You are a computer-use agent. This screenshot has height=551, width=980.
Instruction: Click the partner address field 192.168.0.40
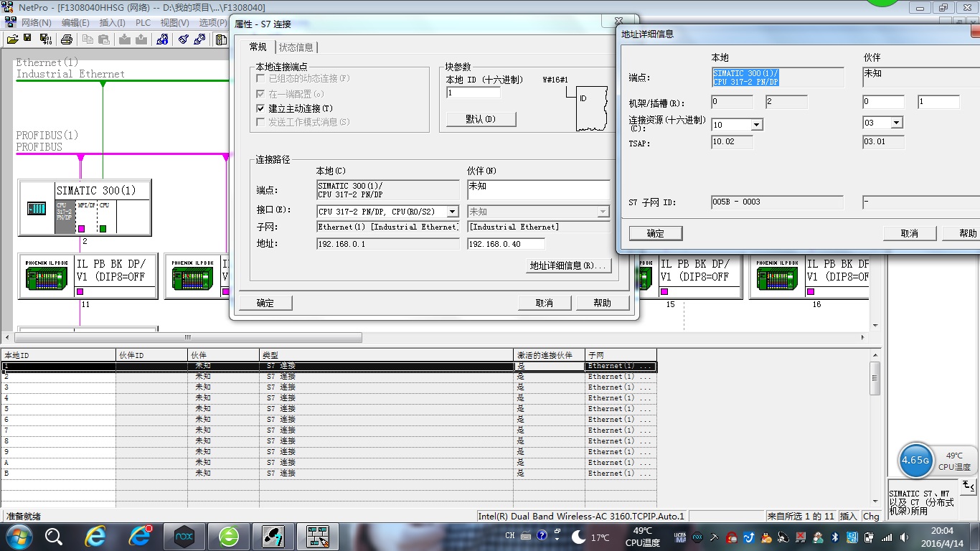pos(506,244)
